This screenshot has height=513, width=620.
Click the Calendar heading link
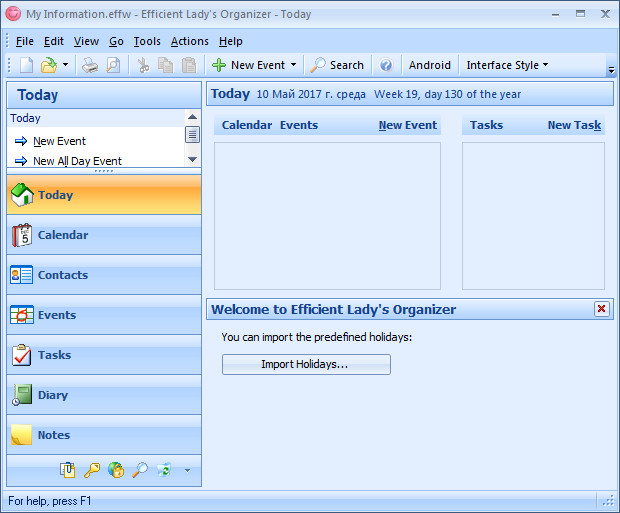tap(247, 125)
